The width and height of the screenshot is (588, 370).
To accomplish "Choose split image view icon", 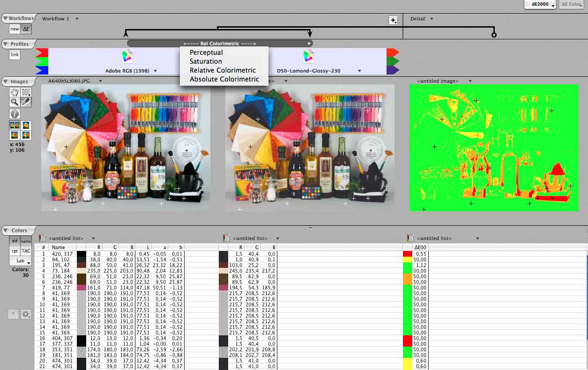I will point(26,135).
